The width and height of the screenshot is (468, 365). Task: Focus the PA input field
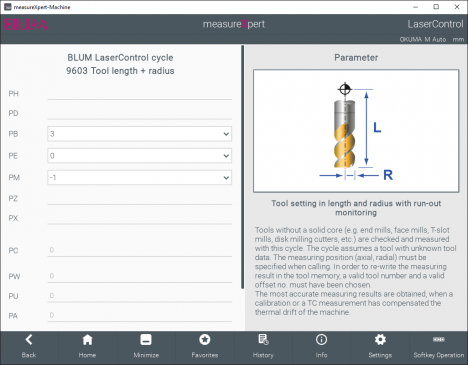139,315
